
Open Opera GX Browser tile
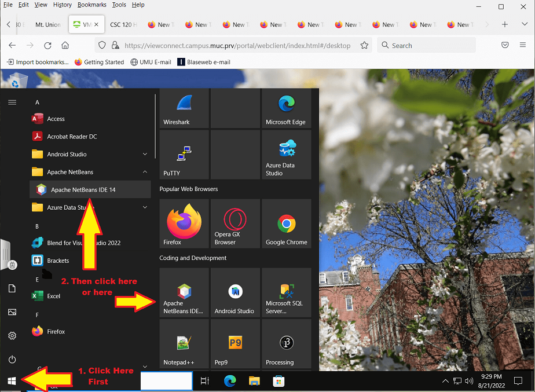point(235,224)
